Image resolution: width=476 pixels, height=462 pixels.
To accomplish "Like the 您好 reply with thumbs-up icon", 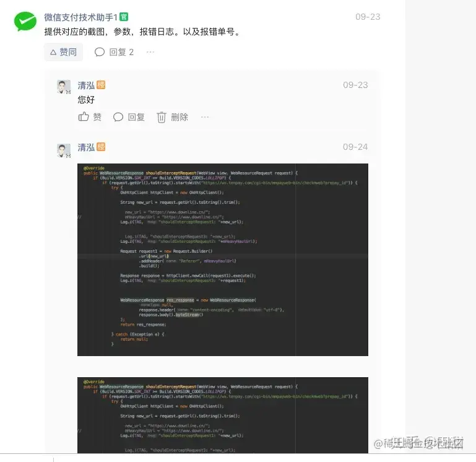I will [x=84, y=117].
